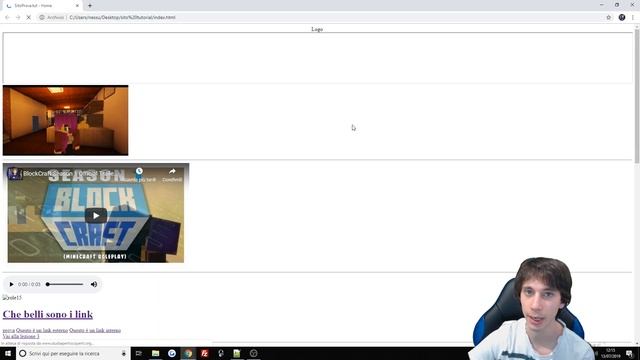Click the microphone icon in taskbar search
Screen dimensions: 640x360
pyautogui.click(x=124, y=353)
